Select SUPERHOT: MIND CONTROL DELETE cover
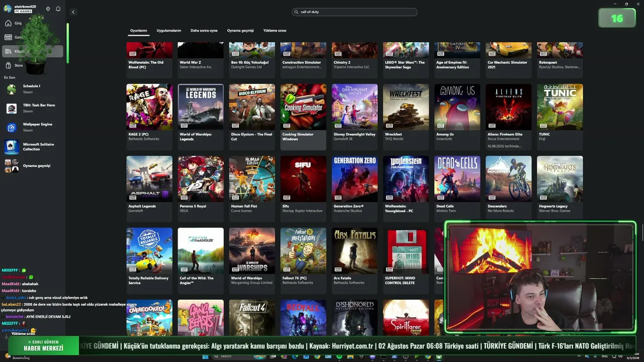 pos(406,251)
